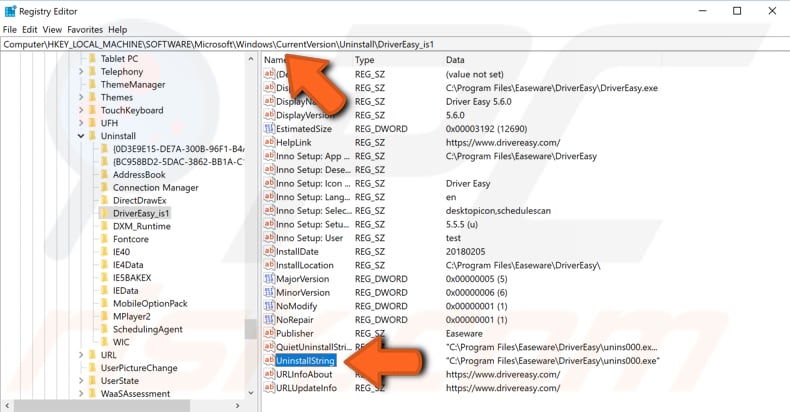Select the Uninstall folder icon
The image size is (790, 412).
pos(92,136)
